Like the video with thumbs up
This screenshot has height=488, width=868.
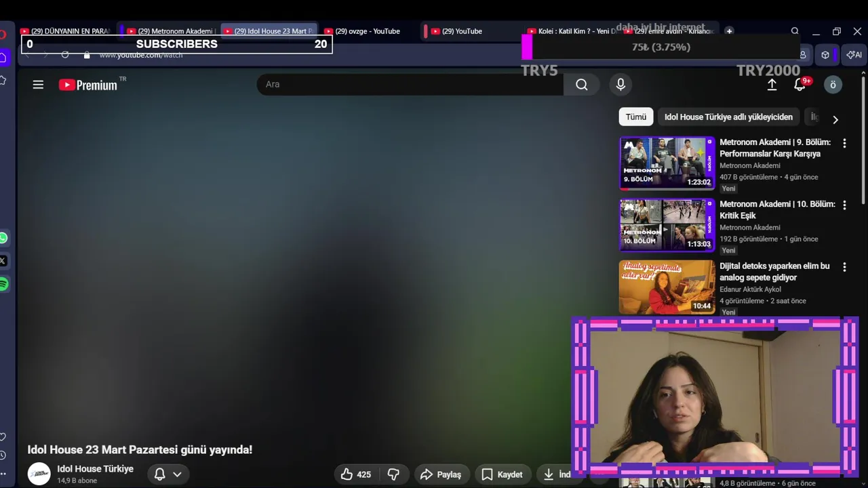(357, 474)
